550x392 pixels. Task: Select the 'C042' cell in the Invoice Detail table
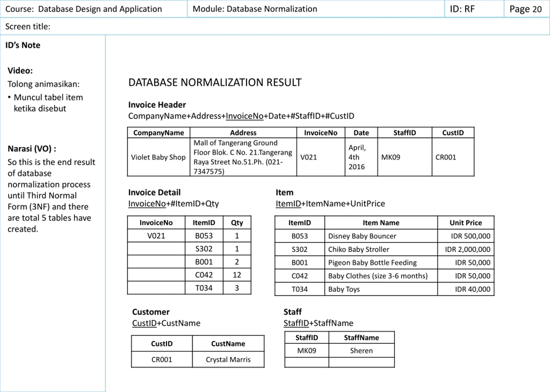coord(204,275)
